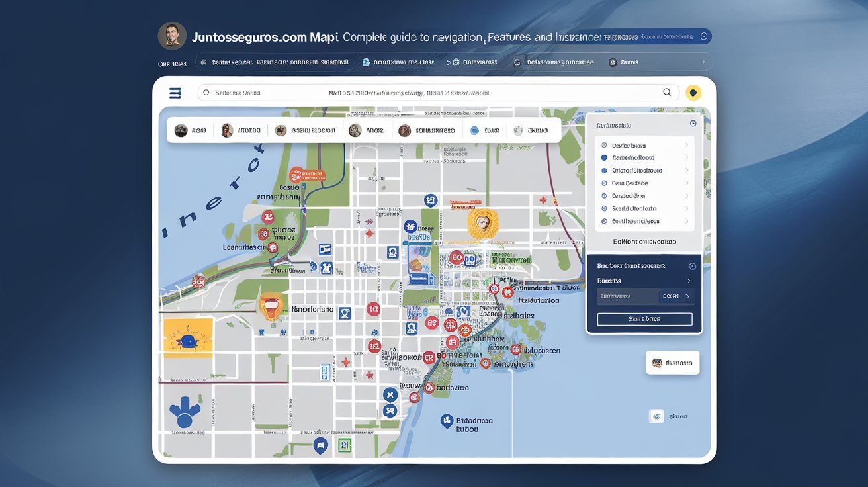Click the small square icon below the fluestosto card
Screen dimensions: 868x487
pyautogui.click(x=656, y=416)
